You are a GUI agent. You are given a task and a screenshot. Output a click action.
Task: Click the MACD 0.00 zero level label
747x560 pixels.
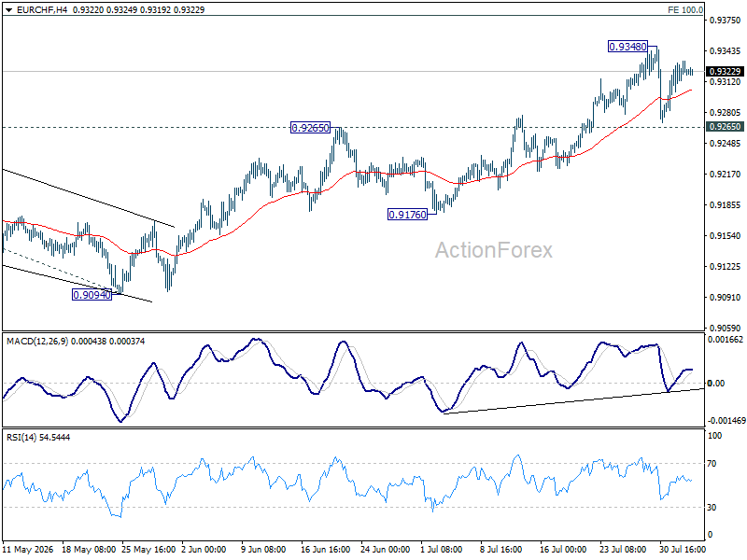pos(715,384)
